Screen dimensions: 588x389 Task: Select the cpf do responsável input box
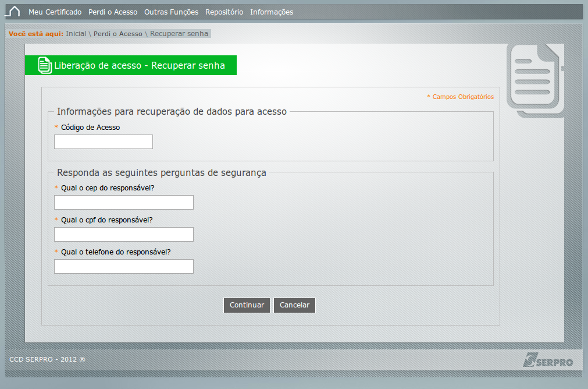point(124,235)
